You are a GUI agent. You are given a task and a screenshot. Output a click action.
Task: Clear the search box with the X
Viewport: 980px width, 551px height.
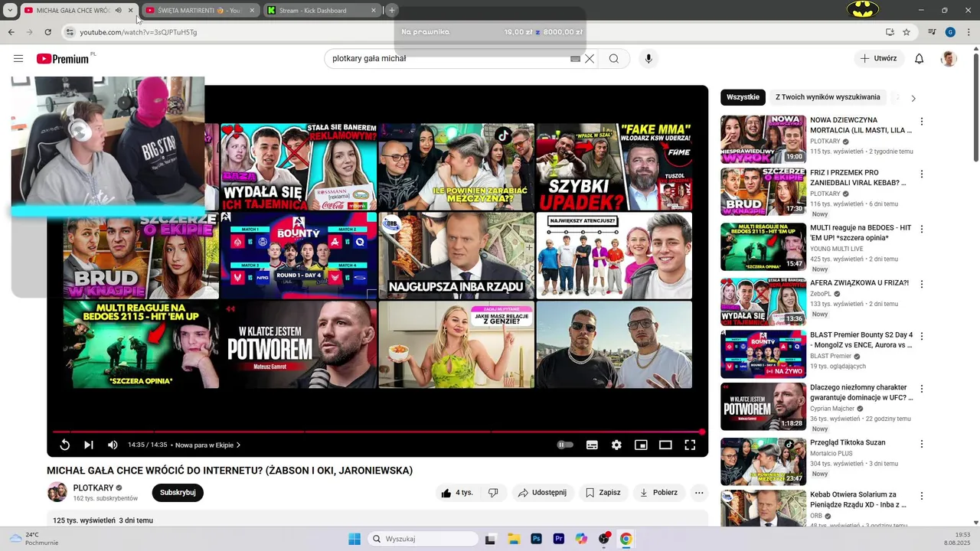point(590,59)
